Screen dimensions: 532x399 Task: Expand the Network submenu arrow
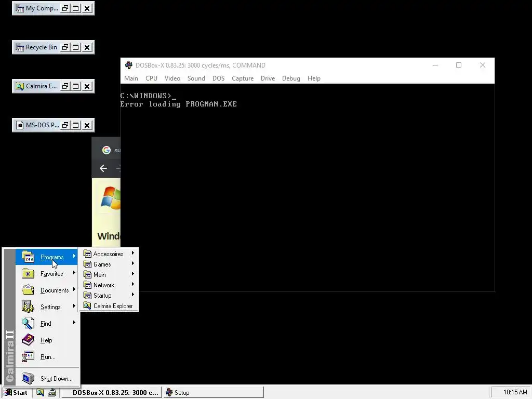pos(133,284)
